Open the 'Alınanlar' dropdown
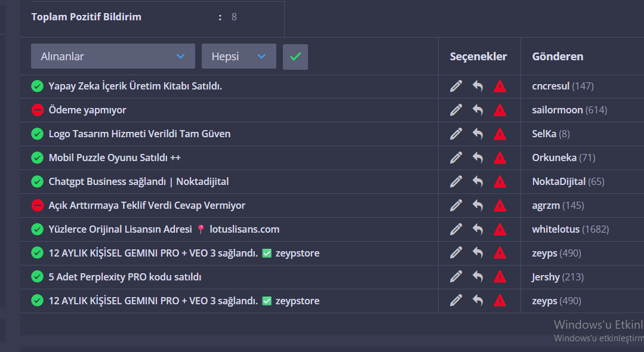 [113, 56]
